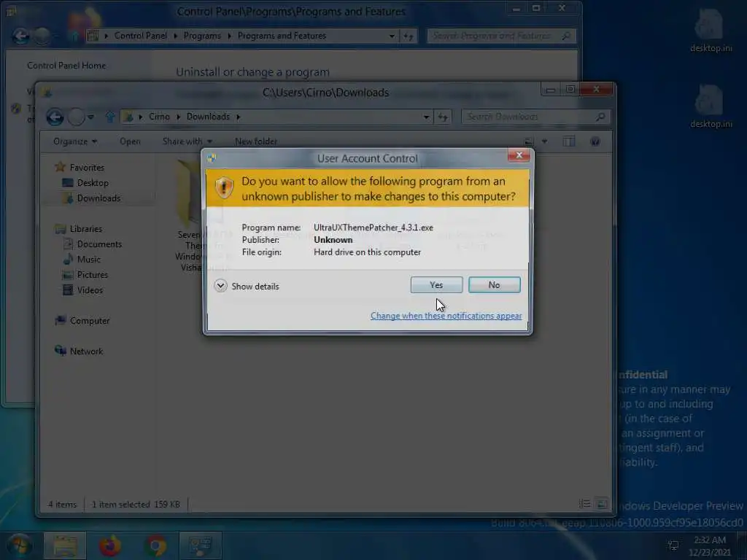Image resolution: width=747 pixels, height=560 pixels.
Task: Click Control Panel Home link
Action: pos(66,66)
